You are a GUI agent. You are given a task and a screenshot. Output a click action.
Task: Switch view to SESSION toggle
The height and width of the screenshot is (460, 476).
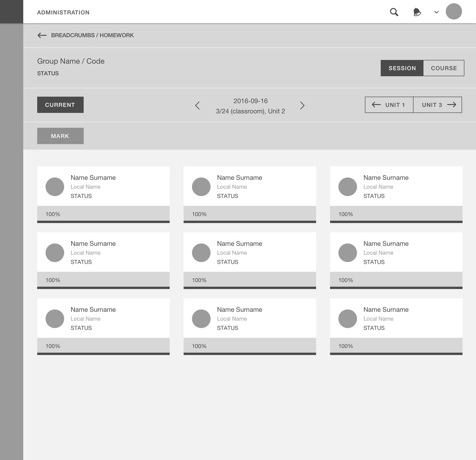coord(402,68)
